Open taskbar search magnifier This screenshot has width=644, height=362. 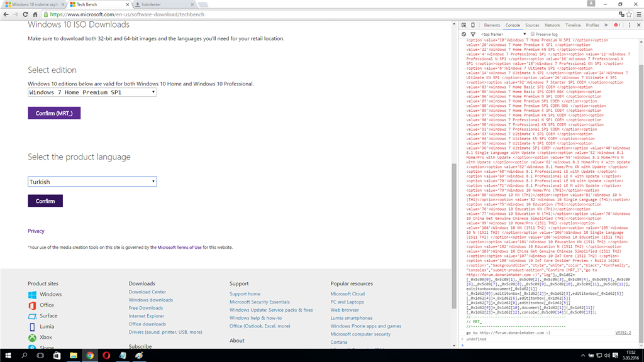click(x=25, y=356)
